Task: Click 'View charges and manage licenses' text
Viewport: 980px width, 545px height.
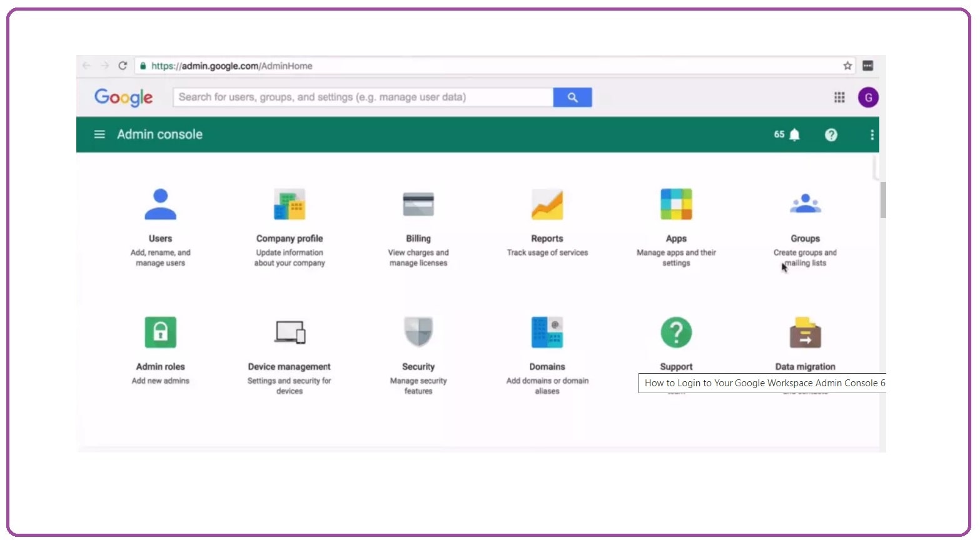Action: (418, 258)
